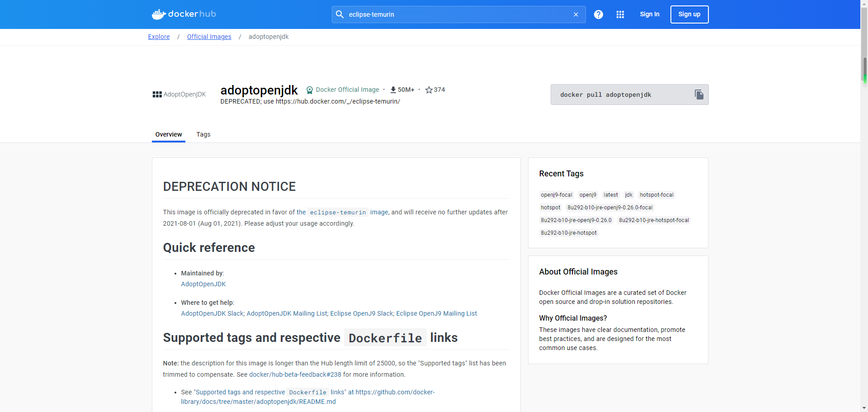Click the Sign up button
The image size is (868, 412).
point(689,14)
